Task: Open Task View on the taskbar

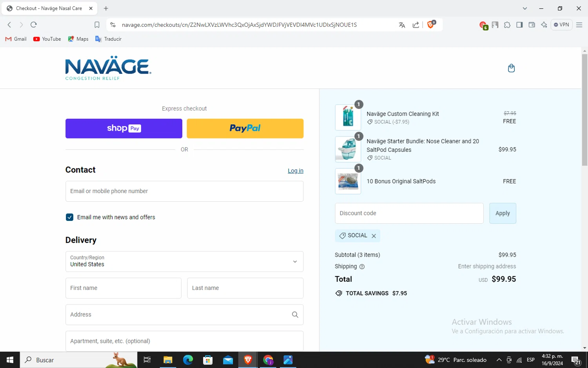Action: click(x=147, y=360)
